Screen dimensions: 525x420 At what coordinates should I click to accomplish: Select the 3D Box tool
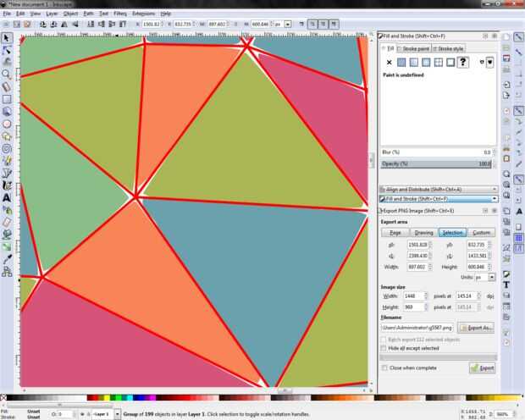tap(7, 112)
